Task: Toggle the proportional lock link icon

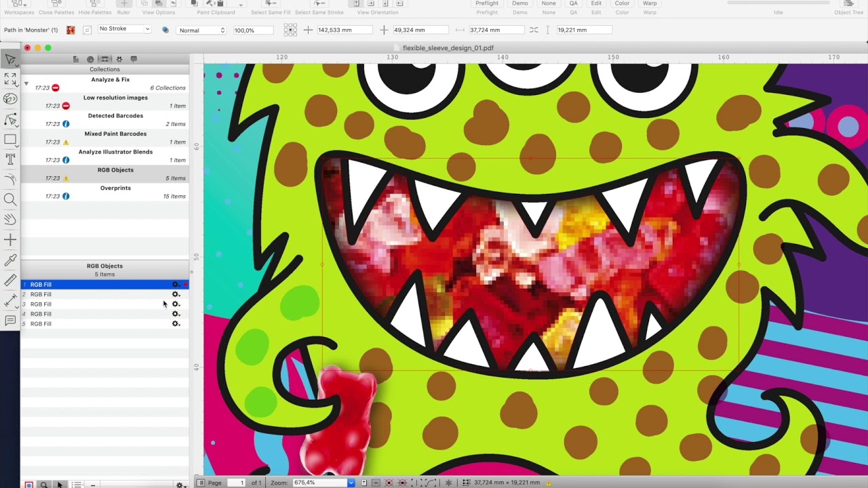Action: click(x=534, y=30)
